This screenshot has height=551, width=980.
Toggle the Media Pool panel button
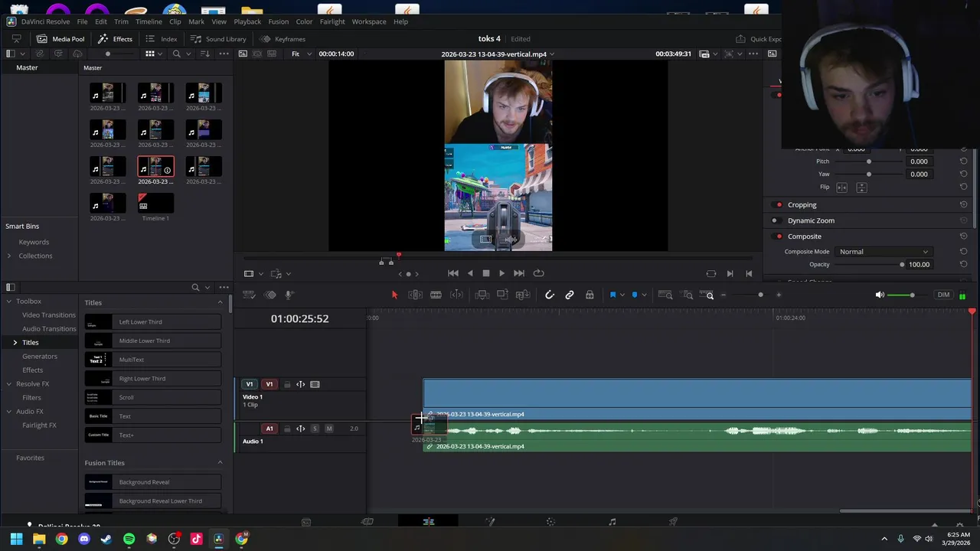(x=61, y=39)
